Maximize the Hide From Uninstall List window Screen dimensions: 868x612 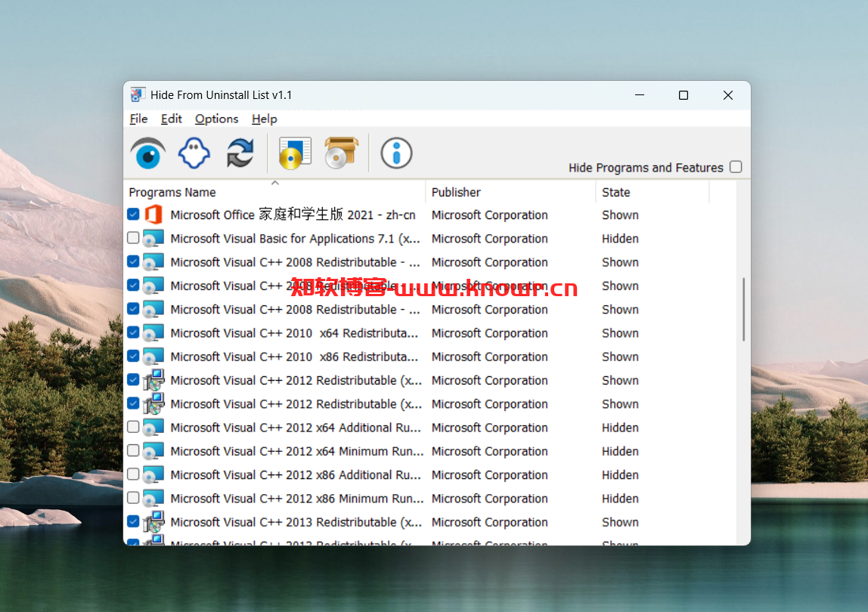pyautogui.click(x=683, y=95)
